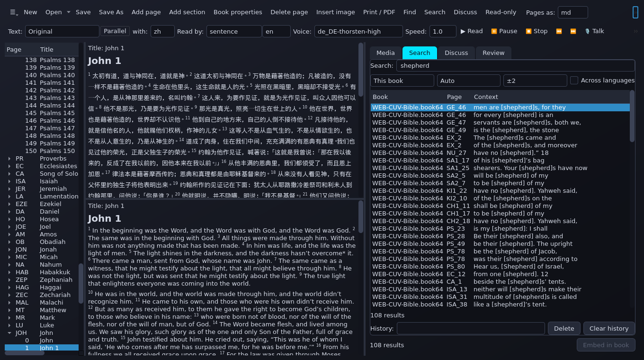Open the Open button dropdown arrow

click(69, 12)
